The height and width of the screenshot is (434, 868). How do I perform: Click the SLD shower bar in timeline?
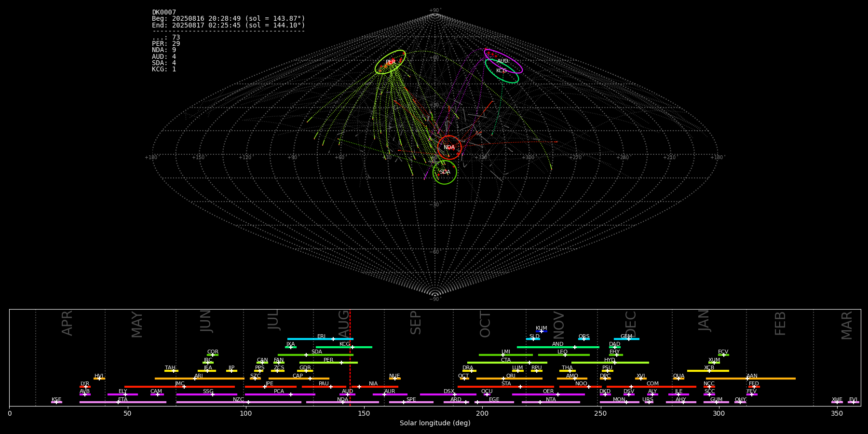coord(533,339)
